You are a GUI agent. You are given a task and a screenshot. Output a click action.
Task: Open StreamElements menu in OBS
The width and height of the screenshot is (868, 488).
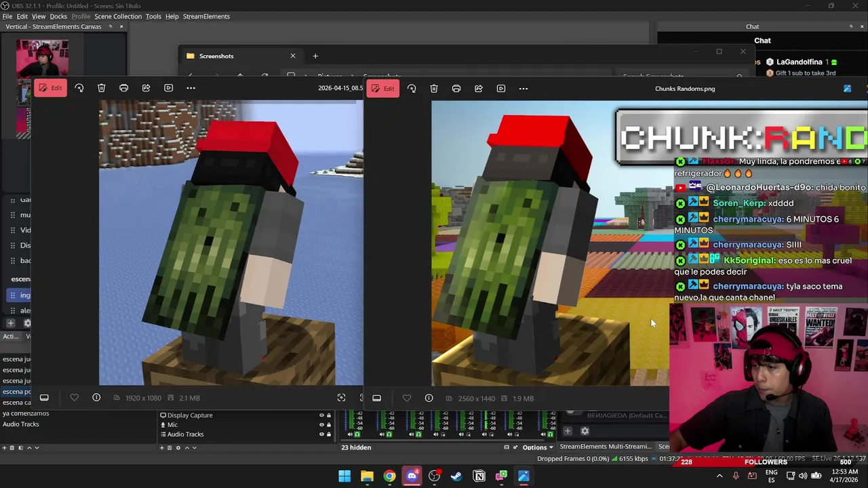pos(206,16)
